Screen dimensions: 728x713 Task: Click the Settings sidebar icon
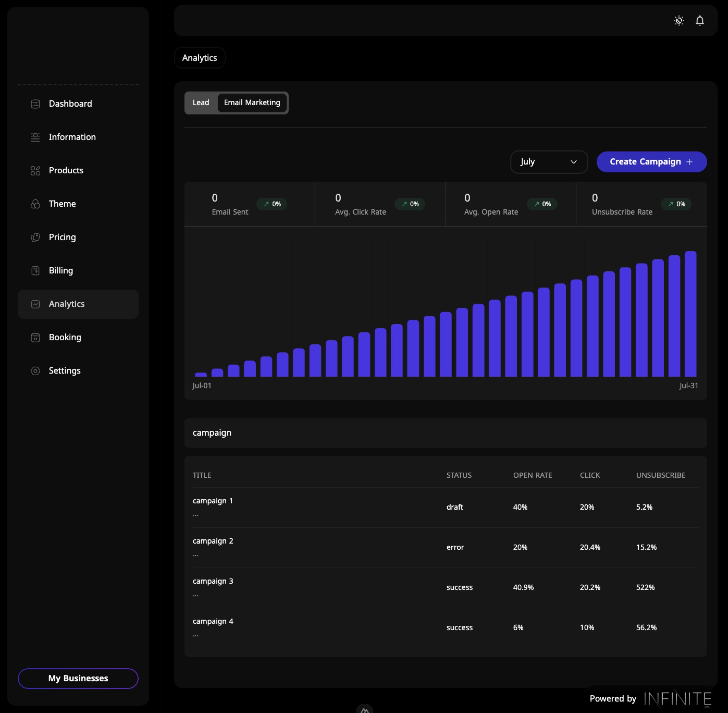[35, 371]
